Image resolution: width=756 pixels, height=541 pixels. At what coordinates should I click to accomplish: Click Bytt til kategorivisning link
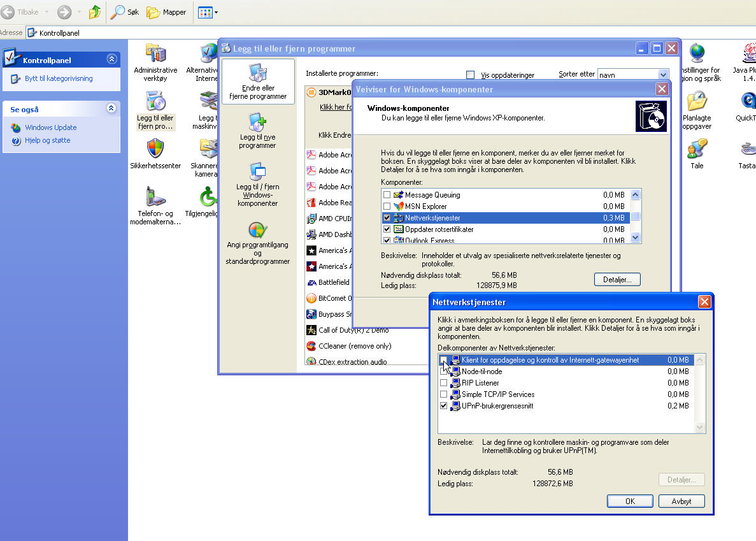pyautogui.click(x=59, y=78)
